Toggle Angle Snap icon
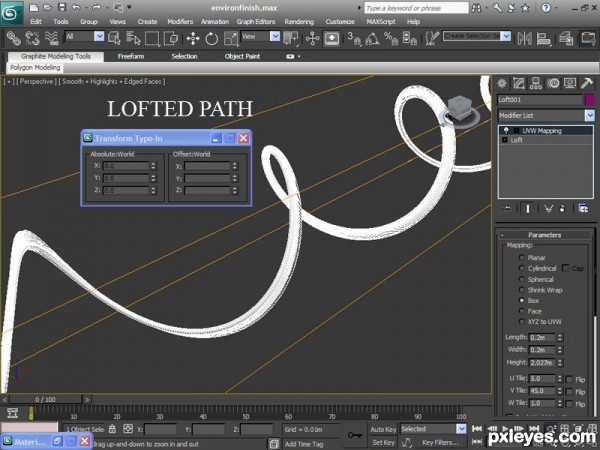600x450 pixels. pos(372,38)
